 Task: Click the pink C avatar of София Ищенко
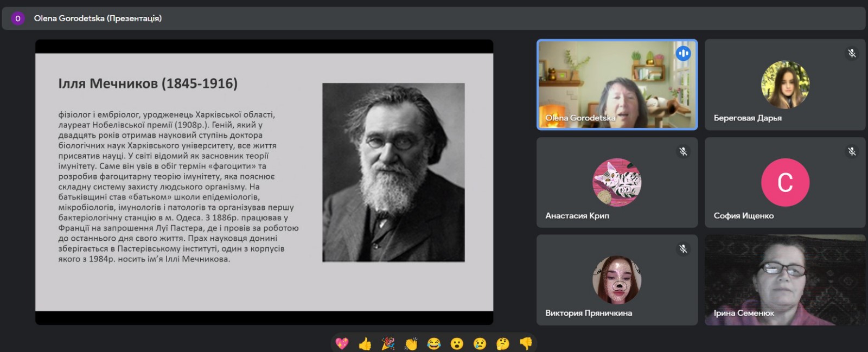tap(785, 182)
